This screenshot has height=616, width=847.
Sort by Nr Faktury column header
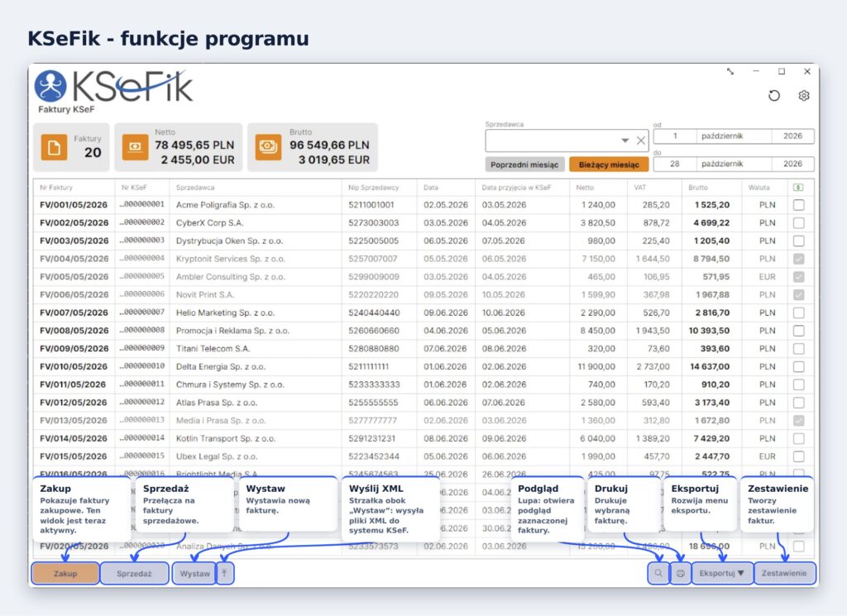click(56, 188)
